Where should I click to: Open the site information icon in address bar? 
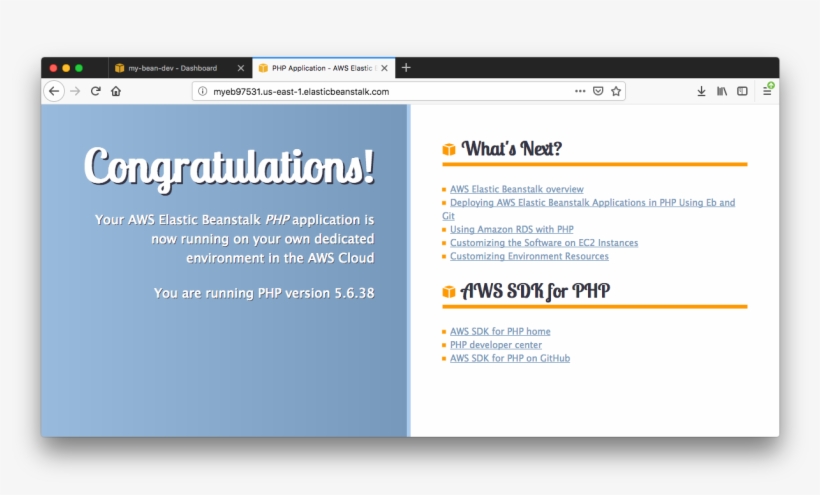tap(202, 91)
